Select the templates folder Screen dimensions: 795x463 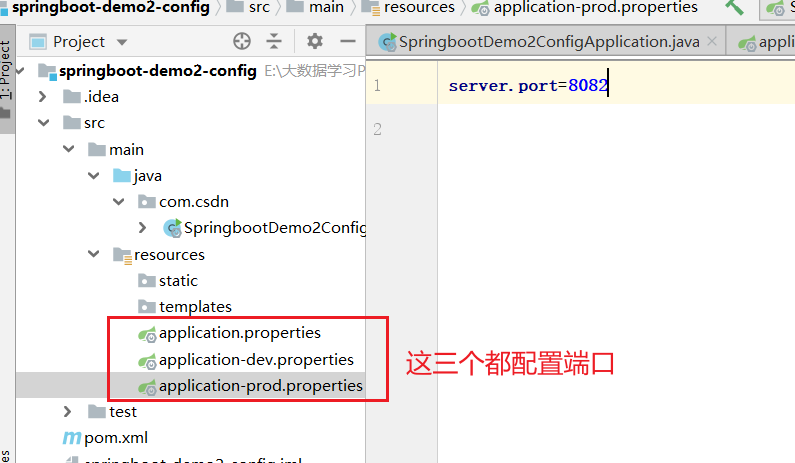pyautogui.click(x=195, y=307)
